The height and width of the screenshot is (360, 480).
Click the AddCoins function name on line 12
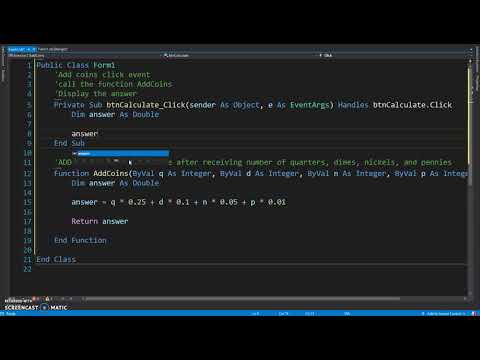point(111,173)
